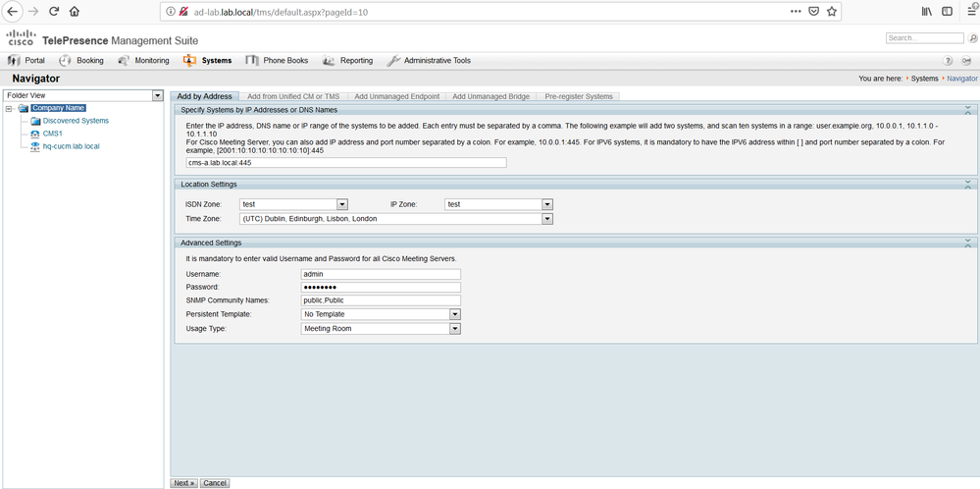
Task: Click the SNMP Community Names field
Action: [382, 300]
